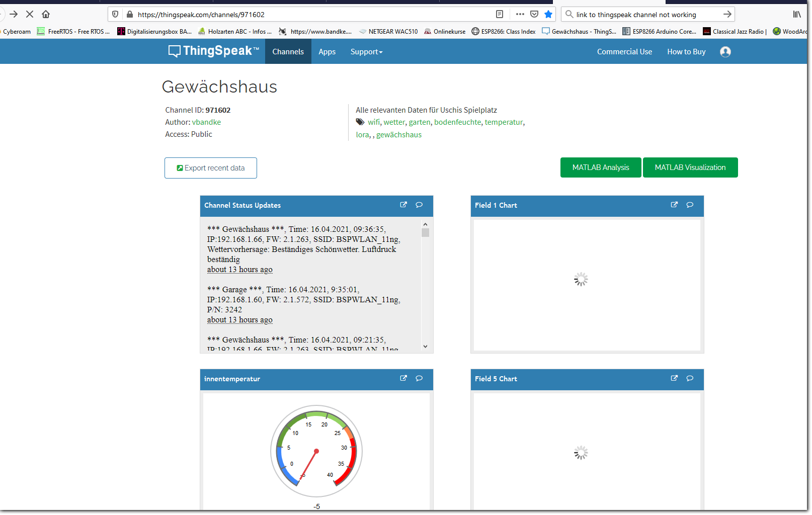
Task: Click timestamp under Gewächshaus 09:36:35 status
Action: pos(240,270)
